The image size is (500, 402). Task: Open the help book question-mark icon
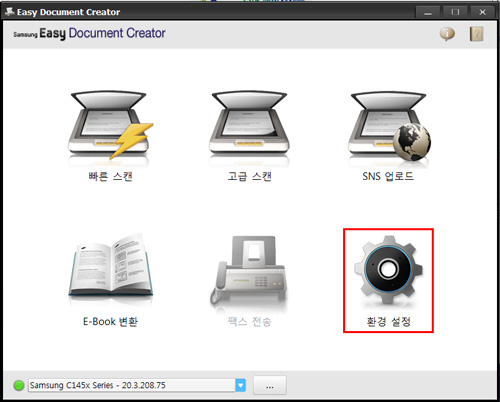pos(476,34)
